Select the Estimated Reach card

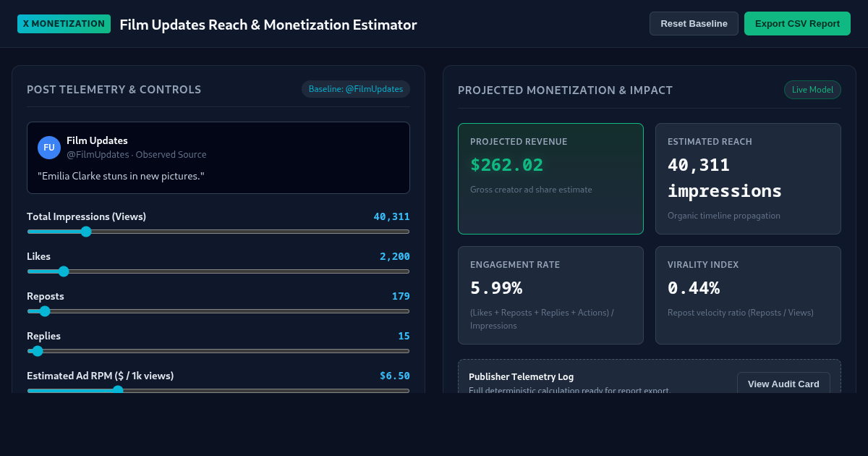coord(748,179)
